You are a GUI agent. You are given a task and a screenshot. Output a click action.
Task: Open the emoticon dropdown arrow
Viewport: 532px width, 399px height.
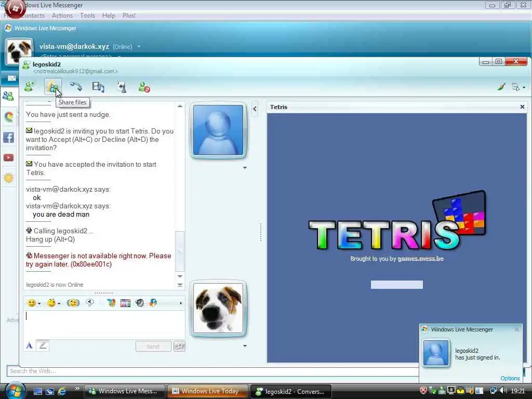tap(39, 303)
